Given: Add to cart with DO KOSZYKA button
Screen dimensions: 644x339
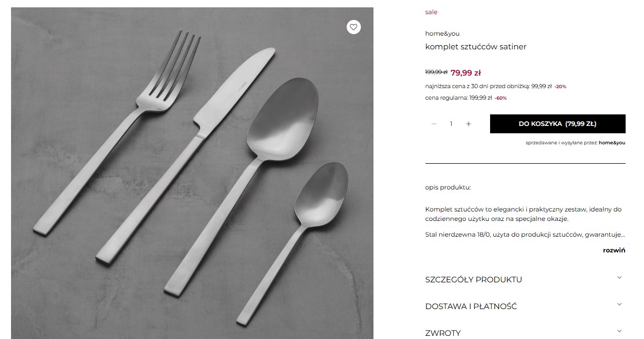Looking at the screenshot, I should point(557,124).
